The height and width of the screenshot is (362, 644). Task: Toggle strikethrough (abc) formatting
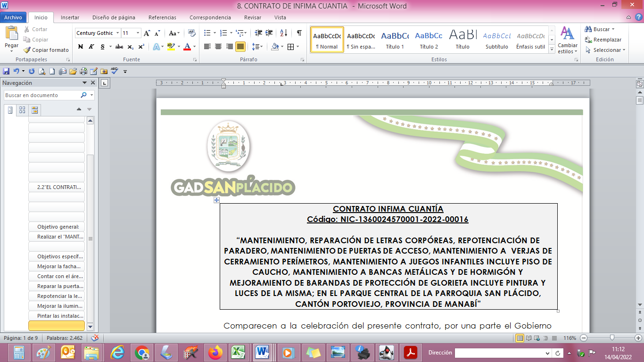pyautogui.click(x=119, y=47)
